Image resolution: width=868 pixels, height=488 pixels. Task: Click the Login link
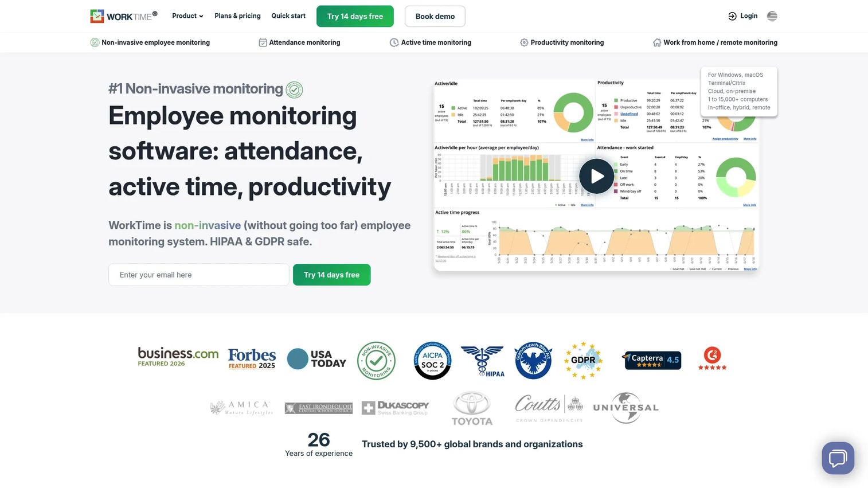point(749,16)
